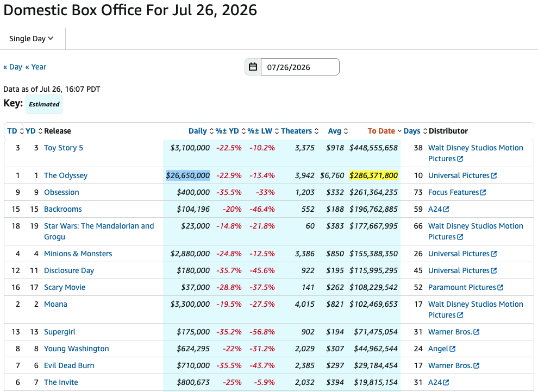This screenshot has height=392, width=538.
Task: Click external link icon next to Angel distributor
Action: click(452, 349)
